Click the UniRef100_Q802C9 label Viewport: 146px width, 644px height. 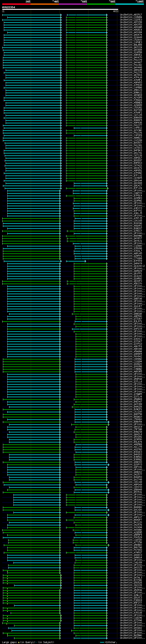[x=131, y=427]
